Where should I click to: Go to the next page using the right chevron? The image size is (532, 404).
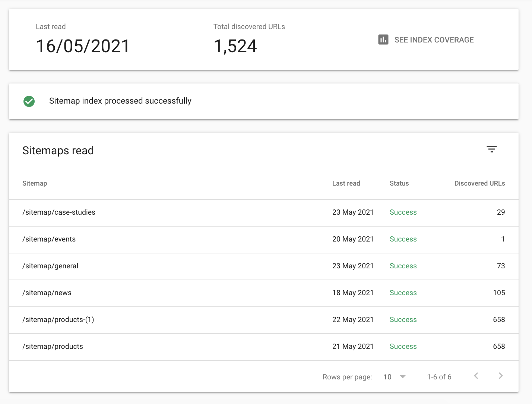(500, 376)
